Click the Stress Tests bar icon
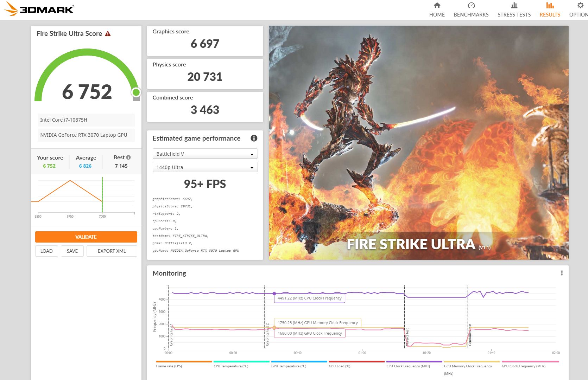This screenshot has height=380, width=588. pyautogui.click(x=514, y=5)
